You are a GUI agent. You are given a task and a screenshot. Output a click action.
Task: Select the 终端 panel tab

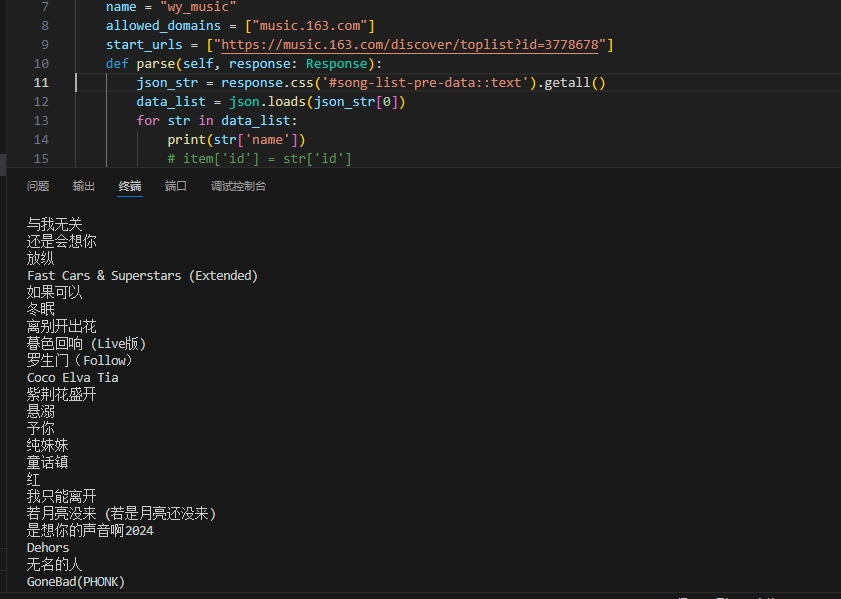(130, 186)
